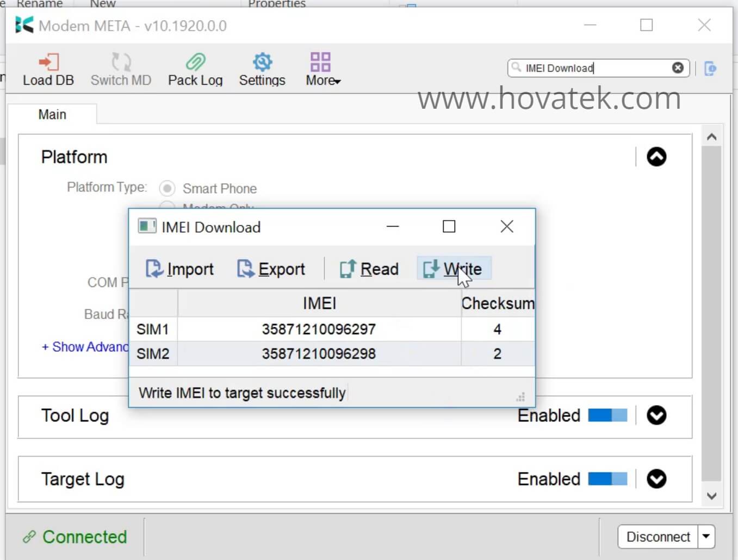This screenshot has height=560, width=738.
Task: Open Load DB in the toolbar
Action: (48, 69)
